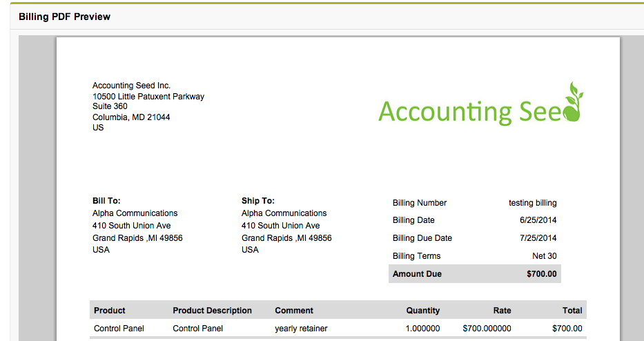Click the 1.000000 quantity cell

422,329
